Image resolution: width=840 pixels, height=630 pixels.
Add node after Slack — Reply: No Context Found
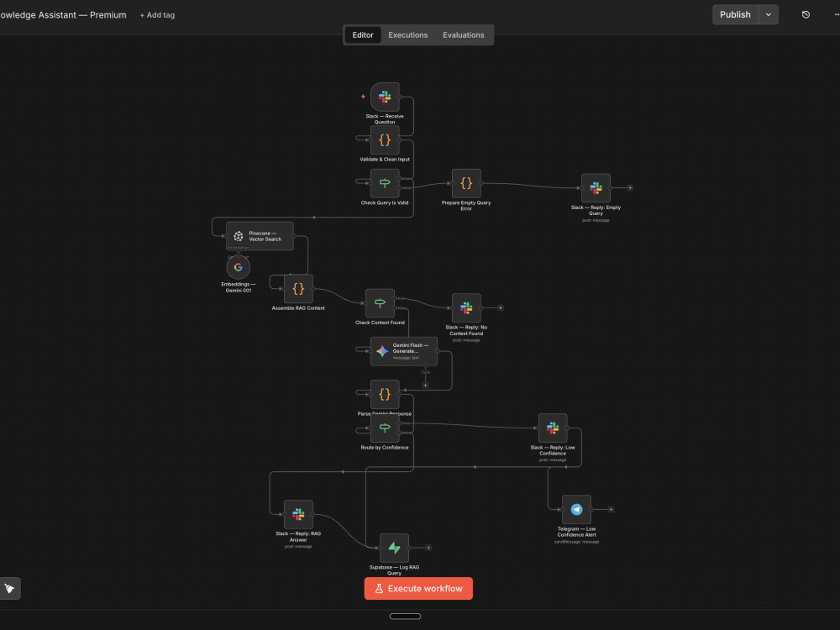coord(501,308)
